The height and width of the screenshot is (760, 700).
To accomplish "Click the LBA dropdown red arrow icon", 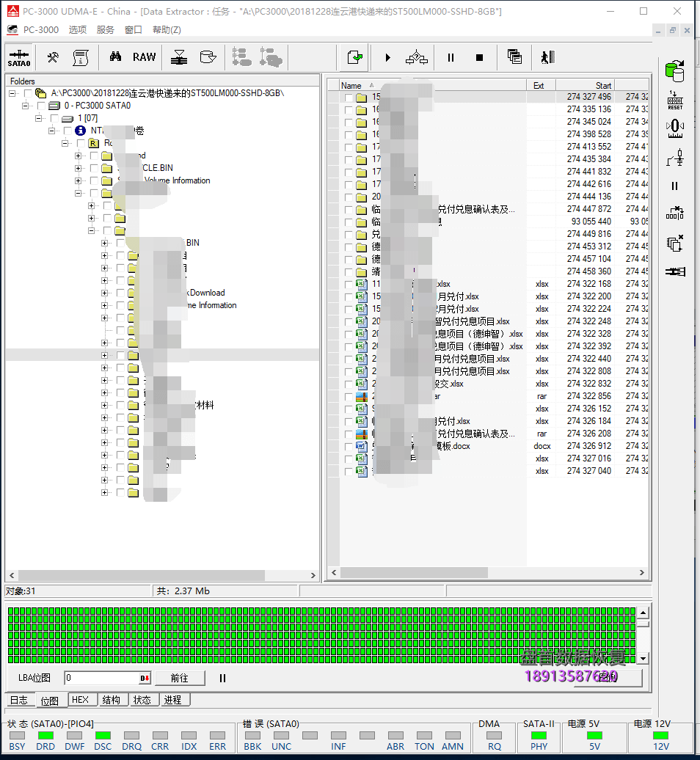I will click(145, 678).
